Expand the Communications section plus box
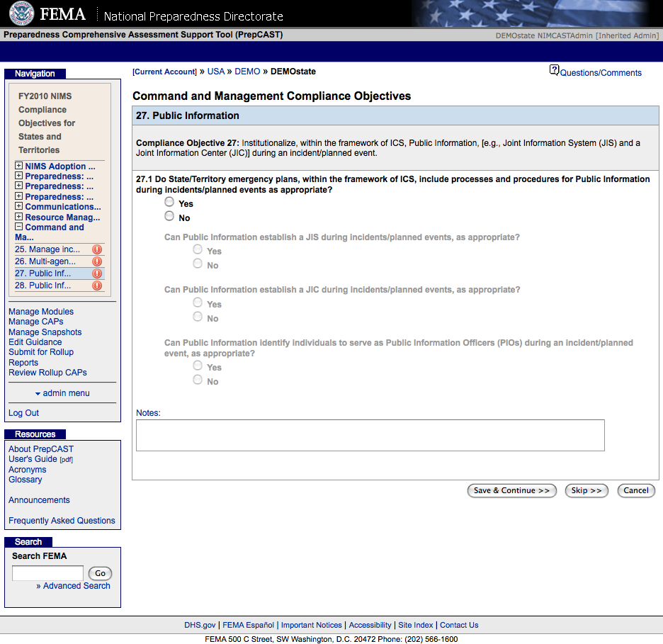This screenshot has height=644, width=663. click(x=19, y=207)
